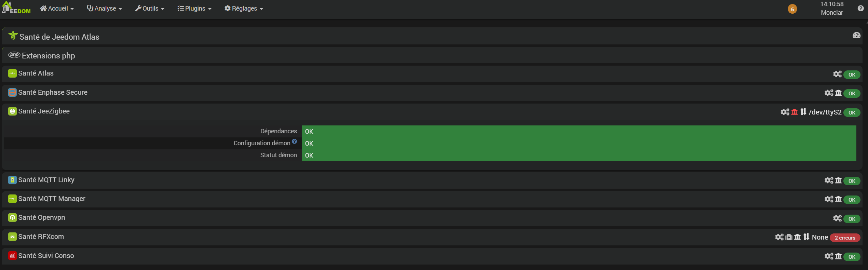Click the bank icon on Santé MQTT Linky row
This screenshot has height=270, width=868.
838,180
